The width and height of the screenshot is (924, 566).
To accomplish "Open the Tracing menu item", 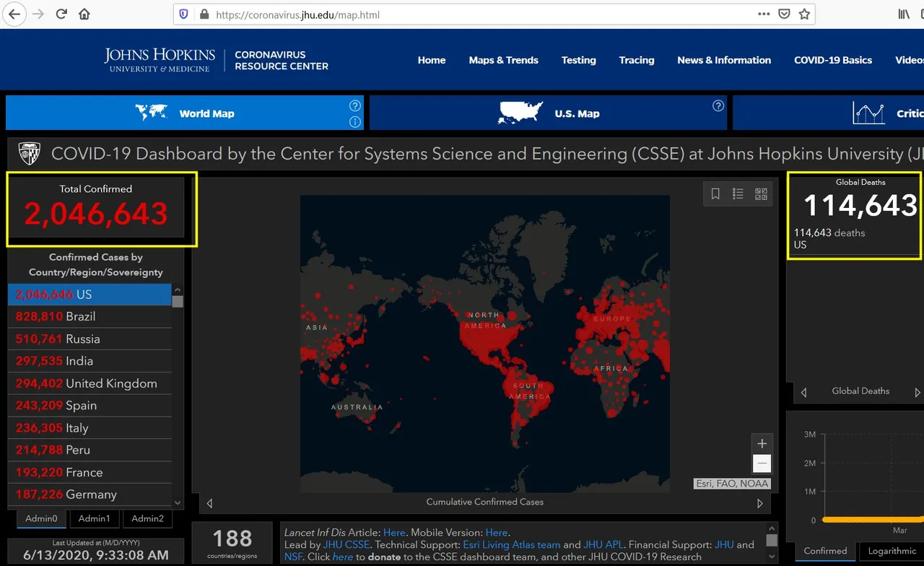I will click(637, 60).
